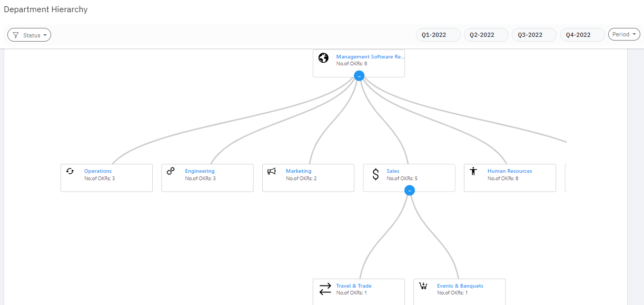
Task: Click the globe icon on Management Software node
Action: click(x=323, y=58)
